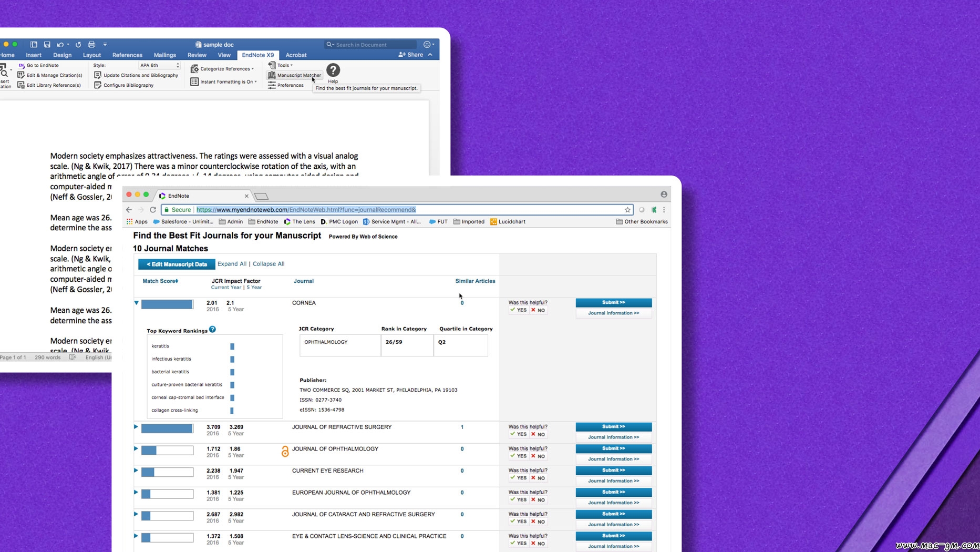Close the EndNote browser tab
Image resolution: width=980 pixels, height=552 pixels.
click(246, 196)
